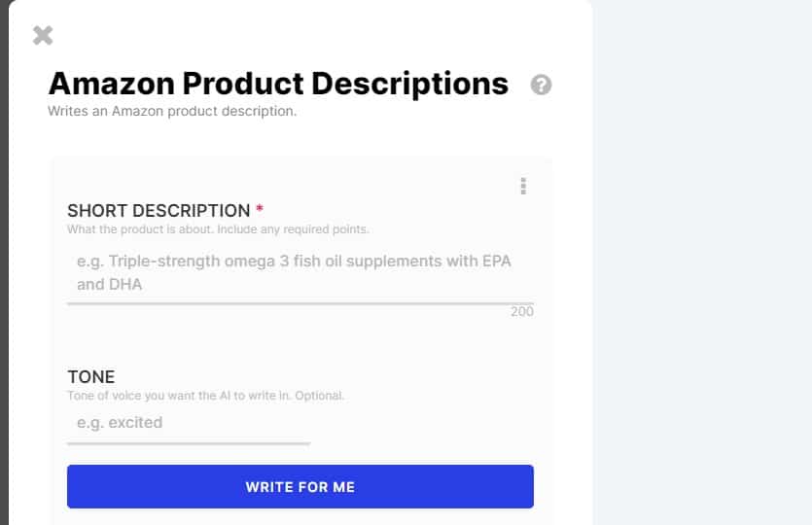Click the 'What the product is about' hint
The width and height of the screenshot is (812, 525).
tap(218, 229)
